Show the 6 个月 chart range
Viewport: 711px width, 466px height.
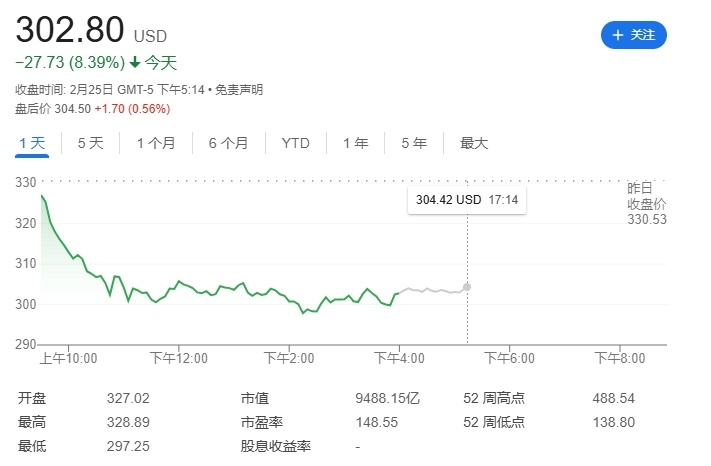[x=228, y=143]
